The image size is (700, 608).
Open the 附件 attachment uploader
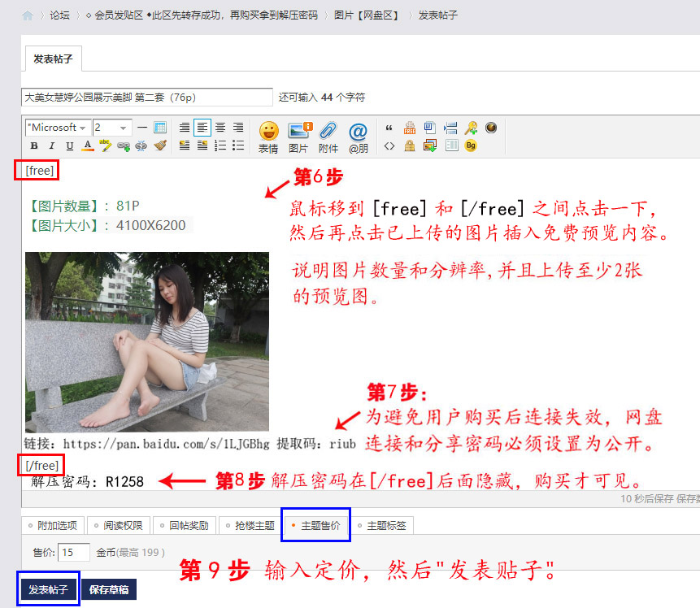328,137
